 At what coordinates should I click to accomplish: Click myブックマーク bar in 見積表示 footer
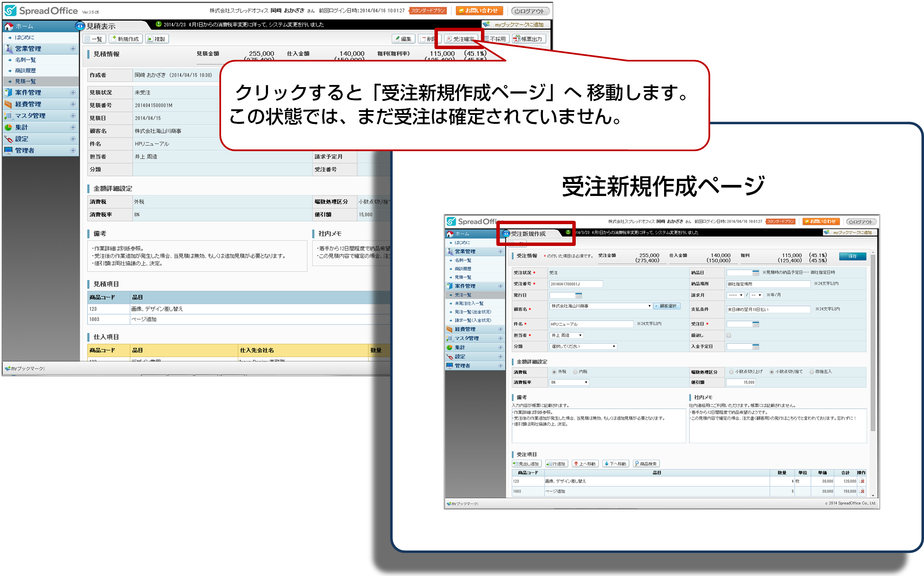(x=25, y=368)
